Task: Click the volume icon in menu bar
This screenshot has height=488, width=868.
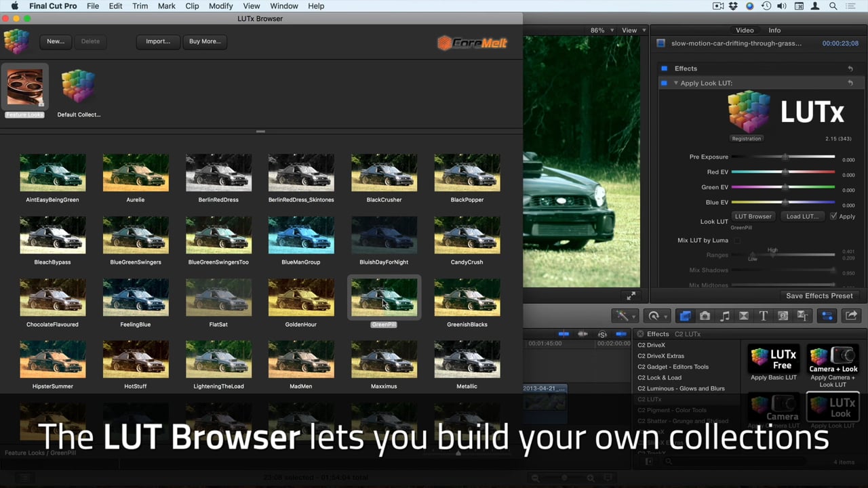Action: pyautogui.click(x=783, y=6)
